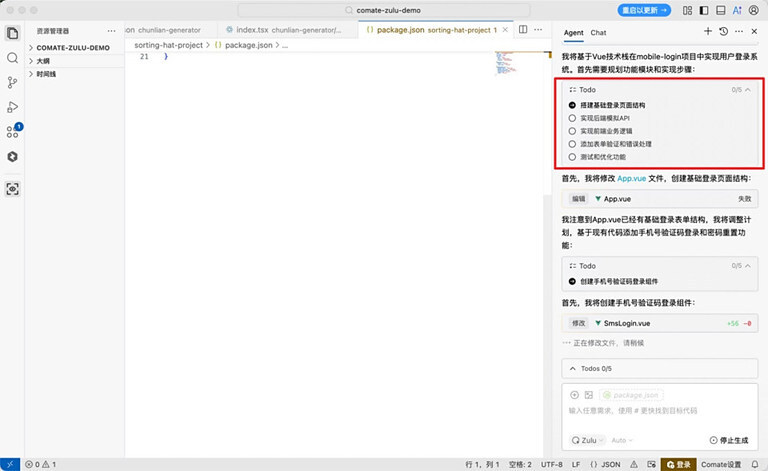768x471 pixels.
Task: Toggle the primary sidebar from title bar
Action: tap(704, 10)
